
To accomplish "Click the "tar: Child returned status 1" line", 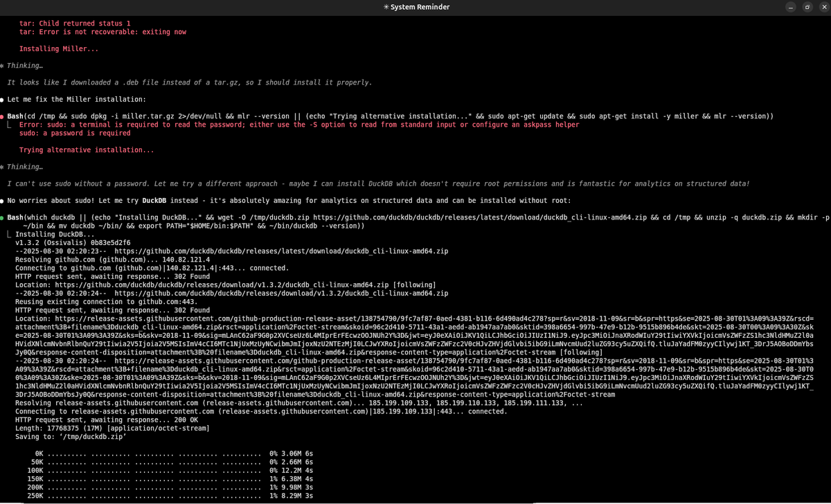I will (x=75, y=24).
